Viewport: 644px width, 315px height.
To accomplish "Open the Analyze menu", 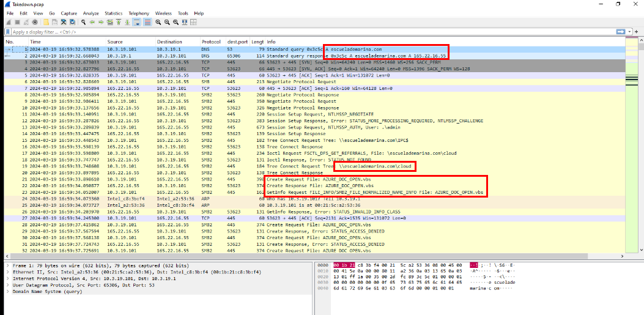I will 91,13.
